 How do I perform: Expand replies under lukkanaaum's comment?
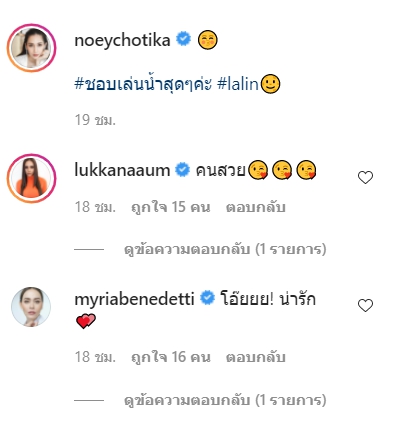[x=225, y=249]
